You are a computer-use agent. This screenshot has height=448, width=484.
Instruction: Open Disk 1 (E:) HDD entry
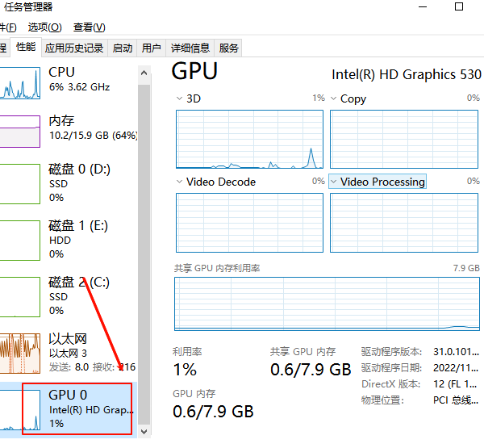[80, 238]
